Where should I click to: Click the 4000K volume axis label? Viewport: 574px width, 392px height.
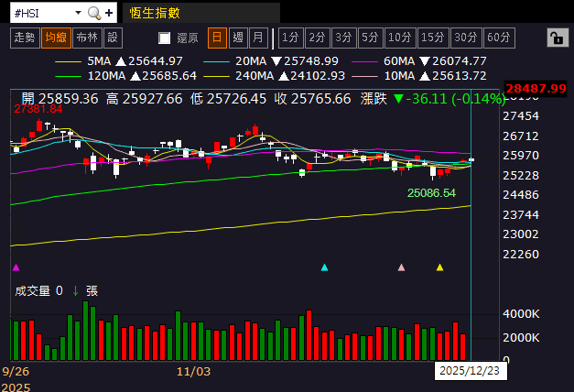tap(521, 314)
